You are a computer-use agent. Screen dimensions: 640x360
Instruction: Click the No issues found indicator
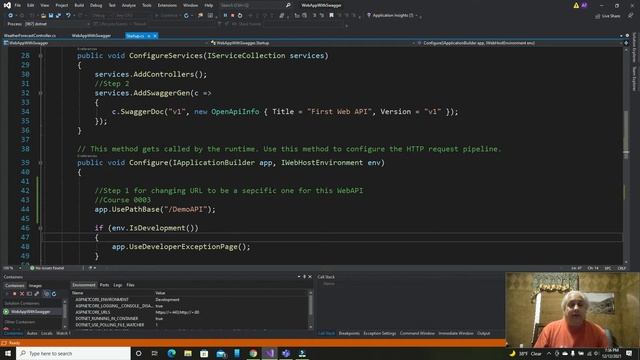coord(47,268)
